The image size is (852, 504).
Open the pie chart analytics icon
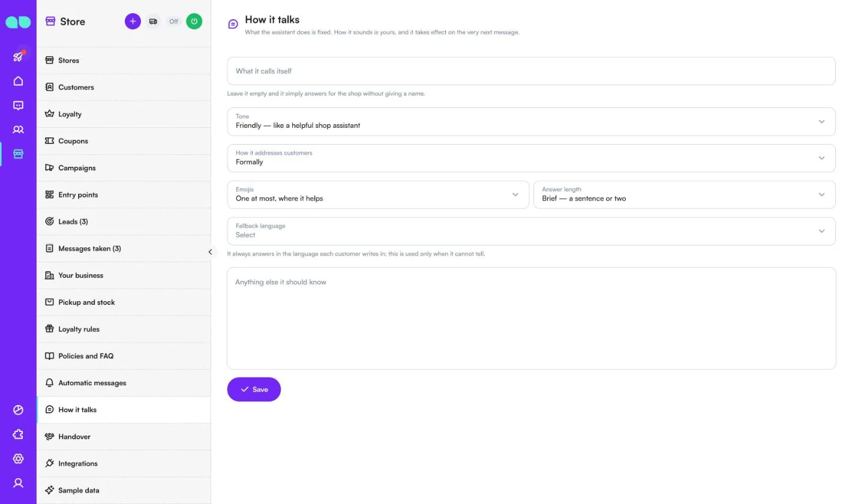(x=18, y=410)
